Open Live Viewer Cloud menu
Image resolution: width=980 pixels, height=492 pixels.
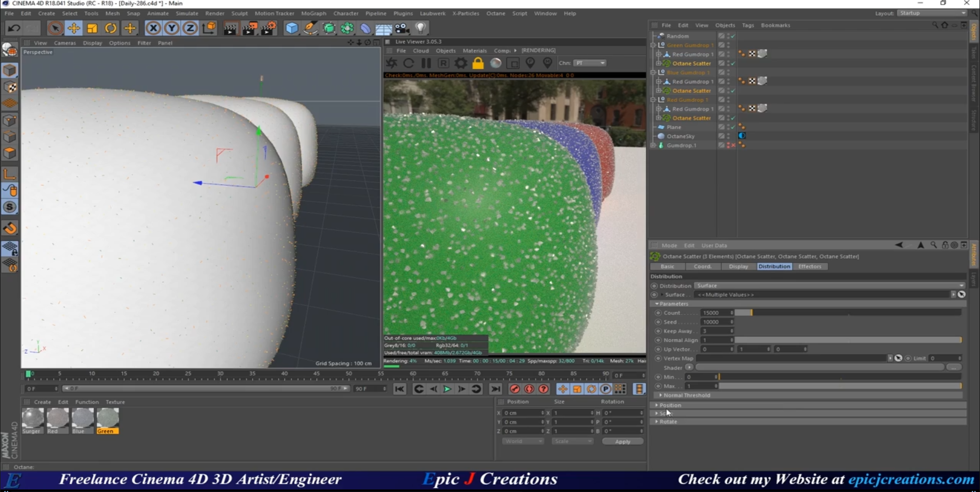pos(421,51)
